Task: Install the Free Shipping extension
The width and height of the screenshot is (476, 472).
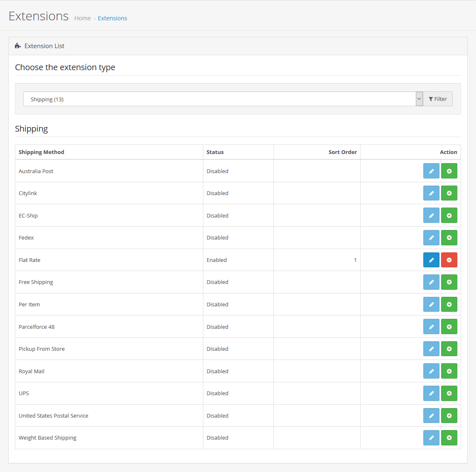Action: [449, 282]
